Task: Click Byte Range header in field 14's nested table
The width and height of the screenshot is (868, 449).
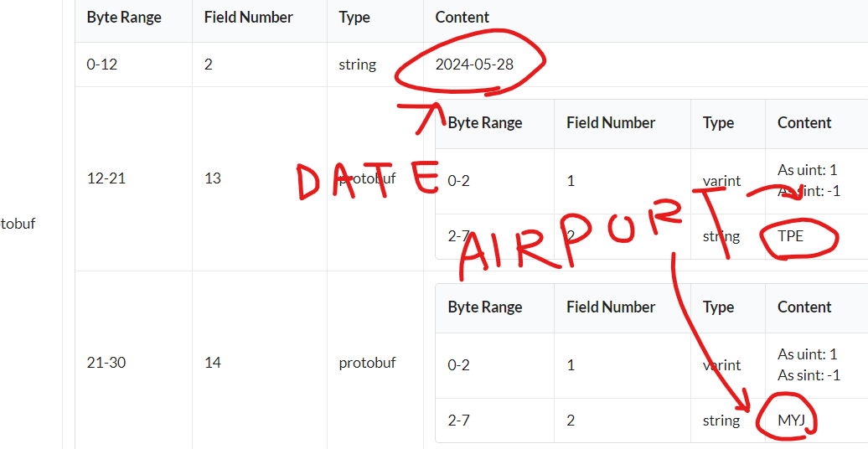Action: [485, 307]
